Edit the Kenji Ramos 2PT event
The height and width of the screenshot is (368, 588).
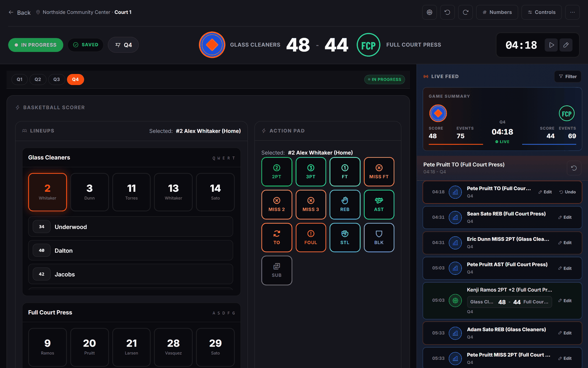(x=565, y=301)
